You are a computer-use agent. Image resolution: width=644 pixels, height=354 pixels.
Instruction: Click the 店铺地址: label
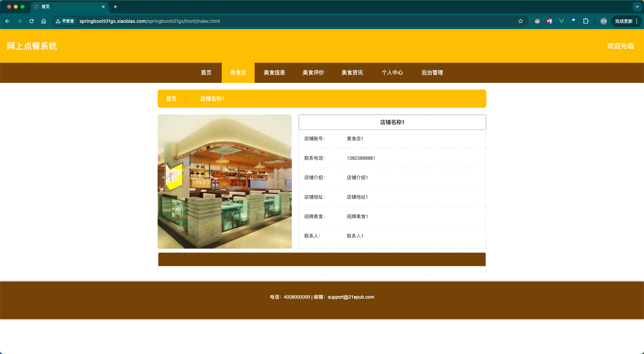pos(314,197)
